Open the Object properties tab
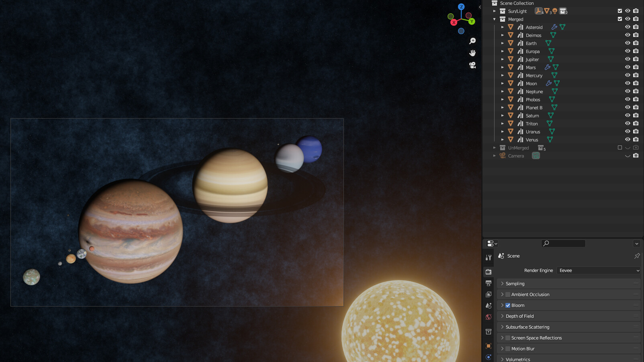644x362 pixels. point(489,346)
